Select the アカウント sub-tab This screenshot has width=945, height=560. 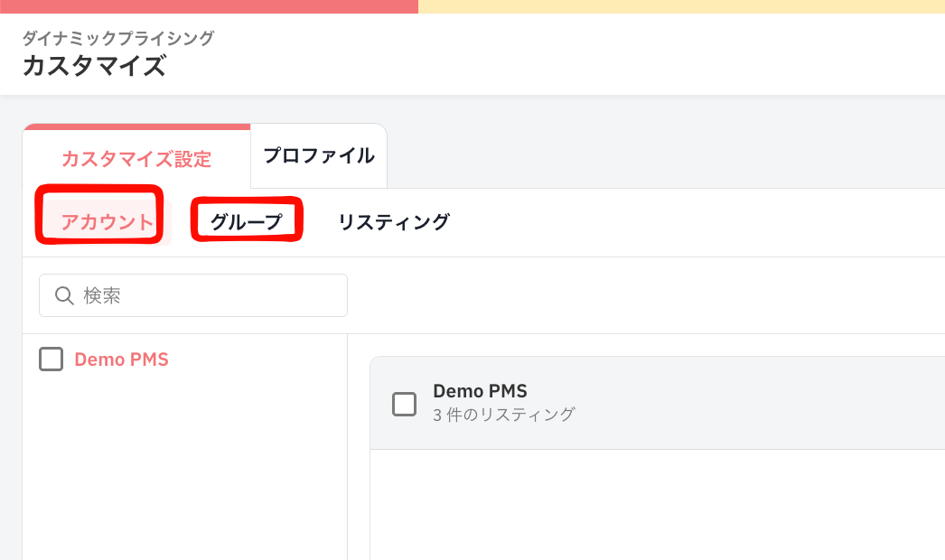108,222
